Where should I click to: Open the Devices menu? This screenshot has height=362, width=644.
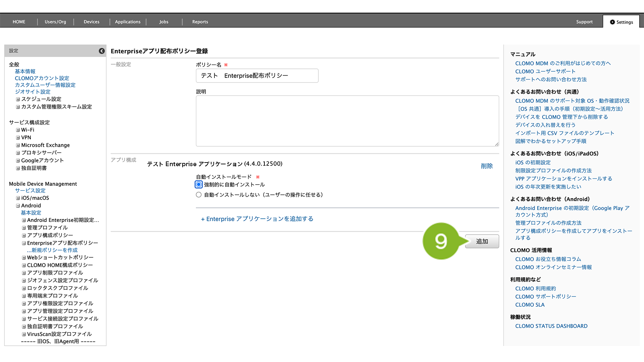(91, 22)
